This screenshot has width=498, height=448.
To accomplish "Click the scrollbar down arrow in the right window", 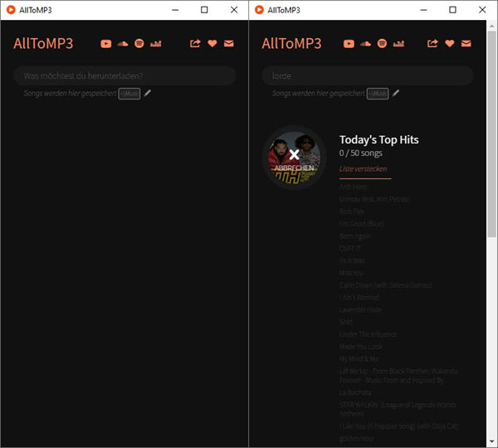I will click(491, 441).
